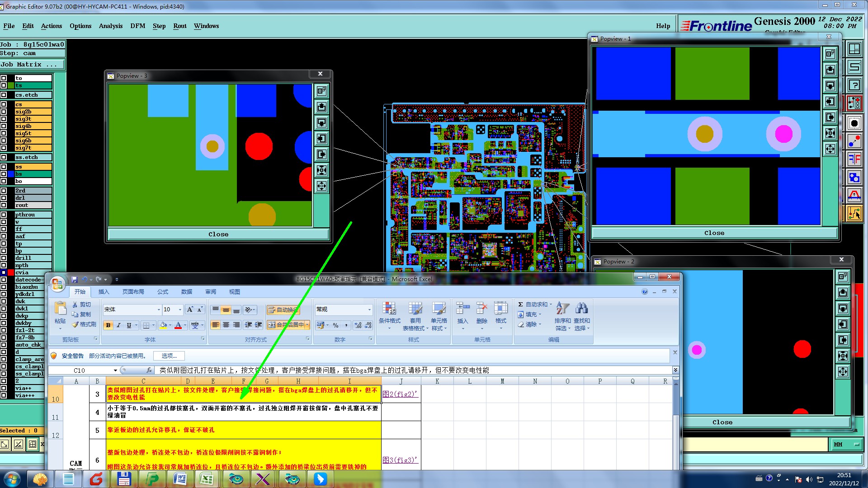Click the measure-between-points tool icon
868x488 pixels.
click(854, 141)
